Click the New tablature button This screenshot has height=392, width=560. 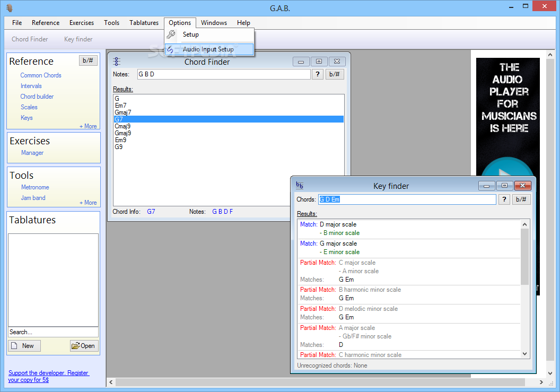24,346
